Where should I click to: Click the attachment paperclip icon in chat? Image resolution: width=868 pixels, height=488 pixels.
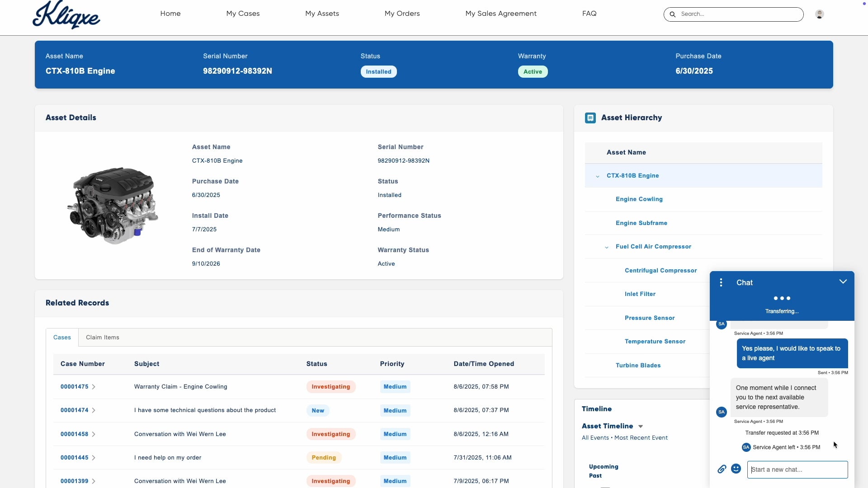[722, 469]
